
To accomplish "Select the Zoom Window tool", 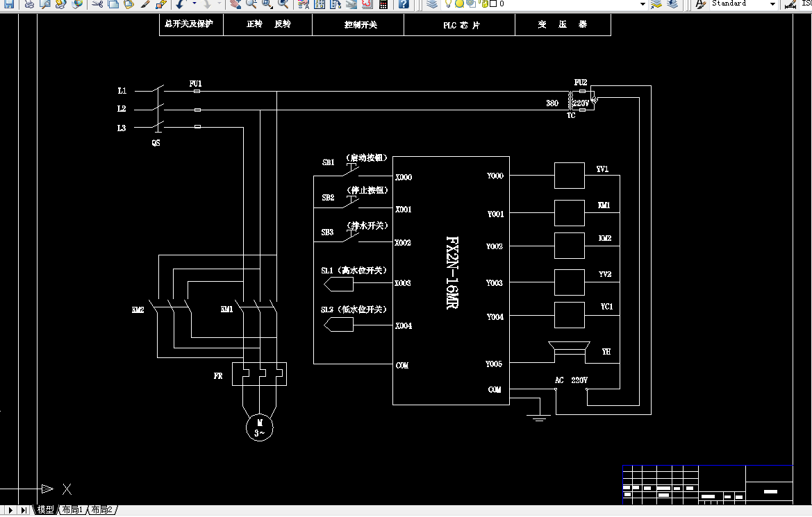I will point(267,4).
